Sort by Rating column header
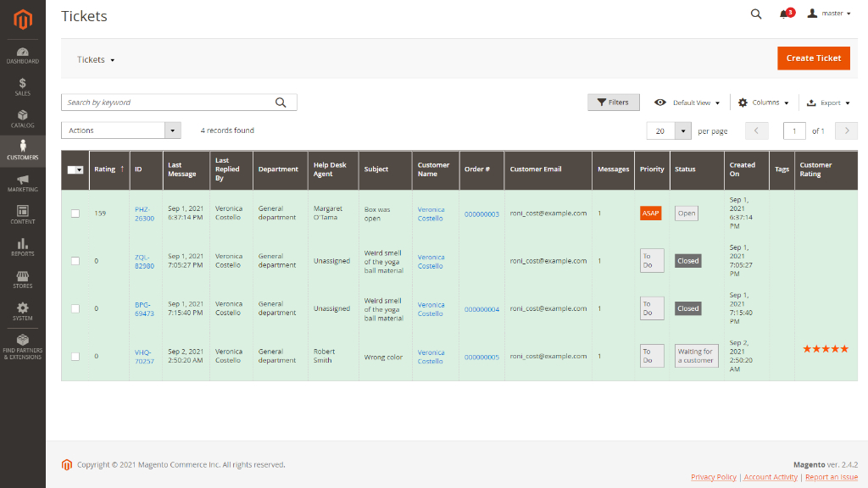 point(109,169)
